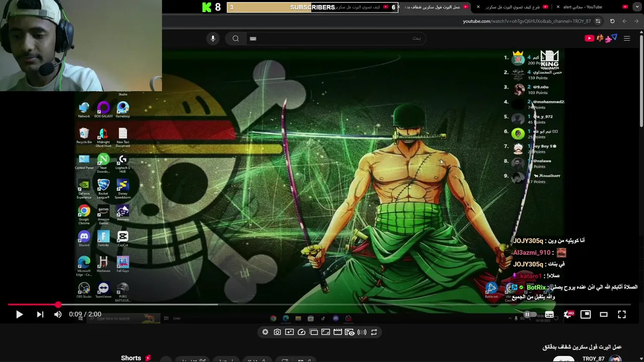This screenshot has width=644, height=362.
Task: Open the YouTube hamburger guide menu
Action: 627,38
